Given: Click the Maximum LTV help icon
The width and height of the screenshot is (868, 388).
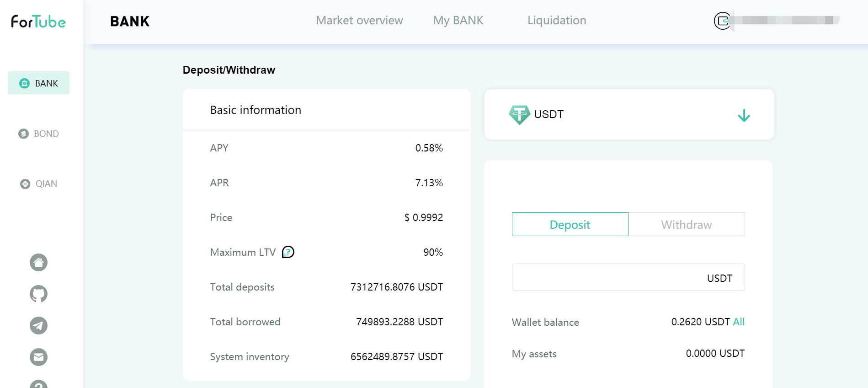Looking at the screenshot, I should [x=288, y=252].
